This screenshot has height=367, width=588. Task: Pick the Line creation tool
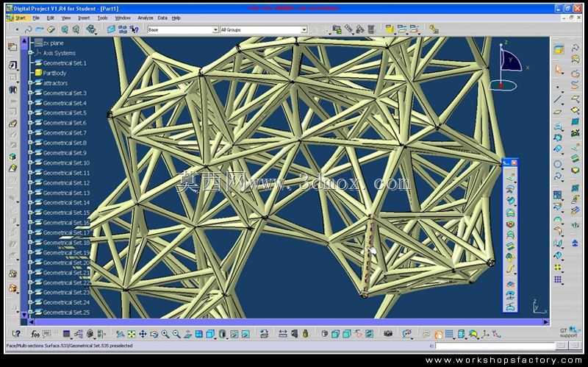559,99
